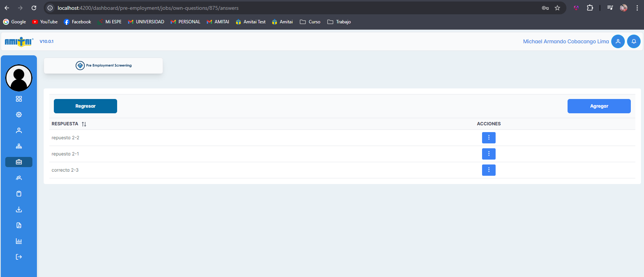Viewport: 644px width, 277px height.
Task: Open the people group icon in sidebar
Action: click(x=19, y=178)
